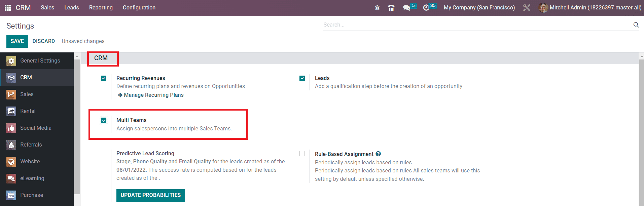
Task: Click the search magnifier icon
Action: click(636, 25)
